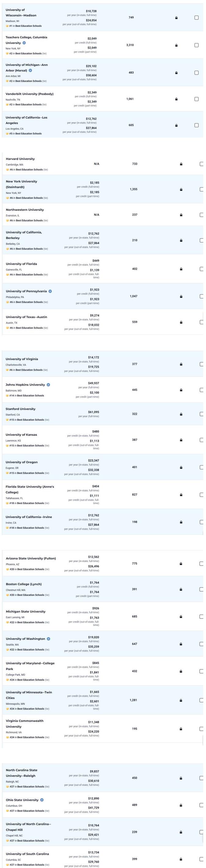The width and height of the screenshot is (206, 868).
Task: Tick the checkbox for University of California--Los Angeles
Action: tap(197, 125)
